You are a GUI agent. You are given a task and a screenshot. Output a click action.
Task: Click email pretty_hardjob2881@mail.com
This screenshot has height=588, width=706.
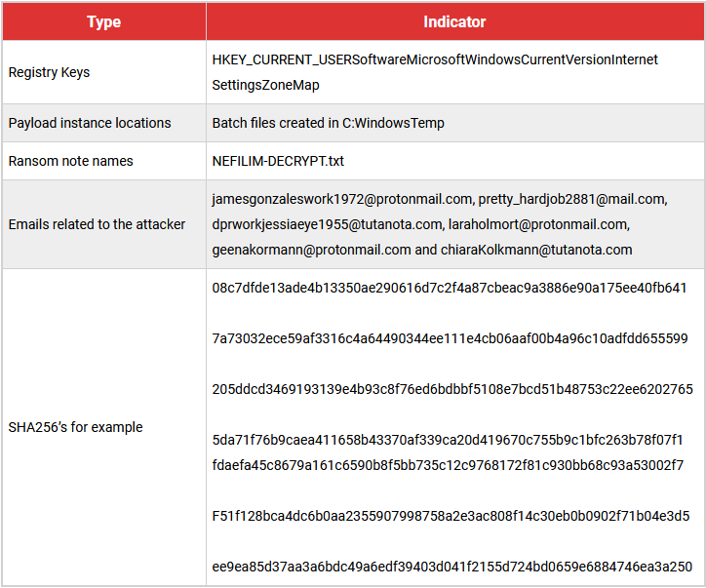[x=572, y=199]
